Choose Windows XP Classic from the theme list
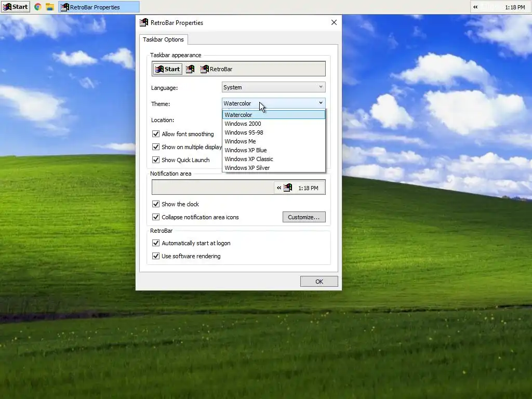This screenshot has width=532, height=399. point(273,159)
